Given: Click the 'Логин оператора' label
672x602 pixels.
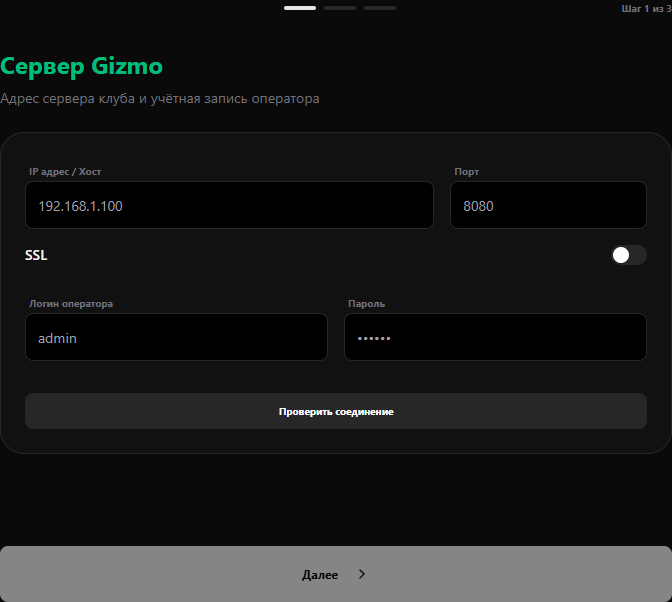Looking at the screenshot, I should tap(71, 304).
